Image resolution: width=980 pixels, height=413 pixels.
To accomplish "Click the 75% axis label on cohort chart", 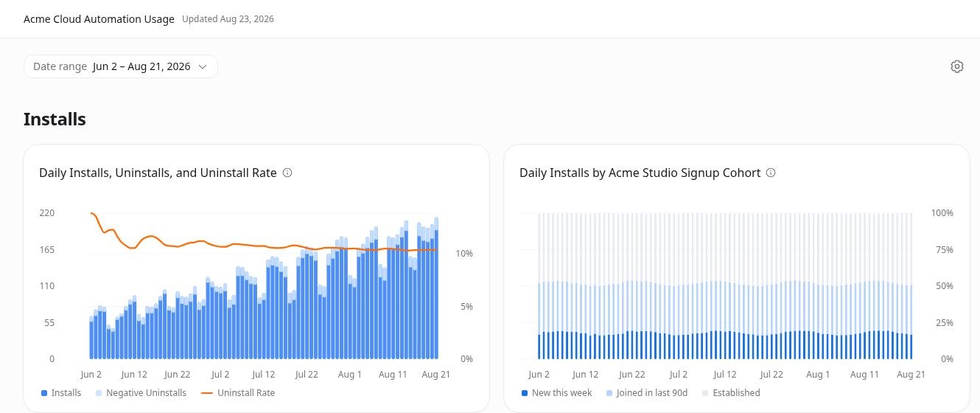I will click(945, 249).
